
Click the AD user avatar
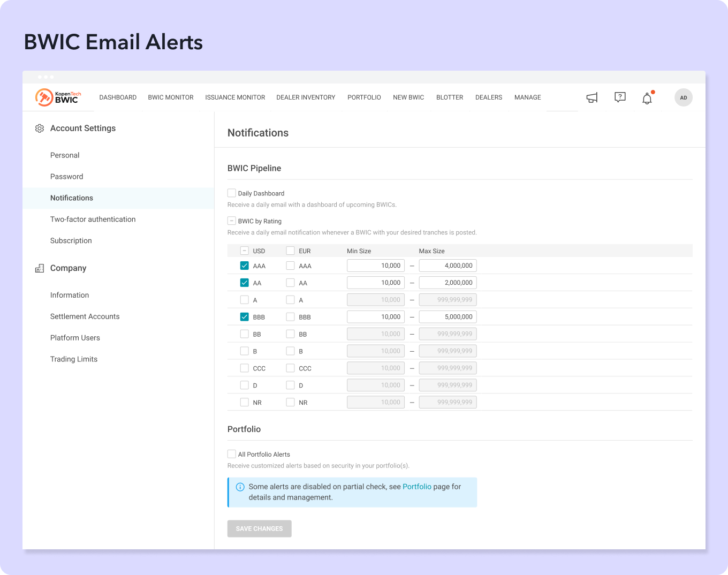pyautogui.click(x=683, y=97)
